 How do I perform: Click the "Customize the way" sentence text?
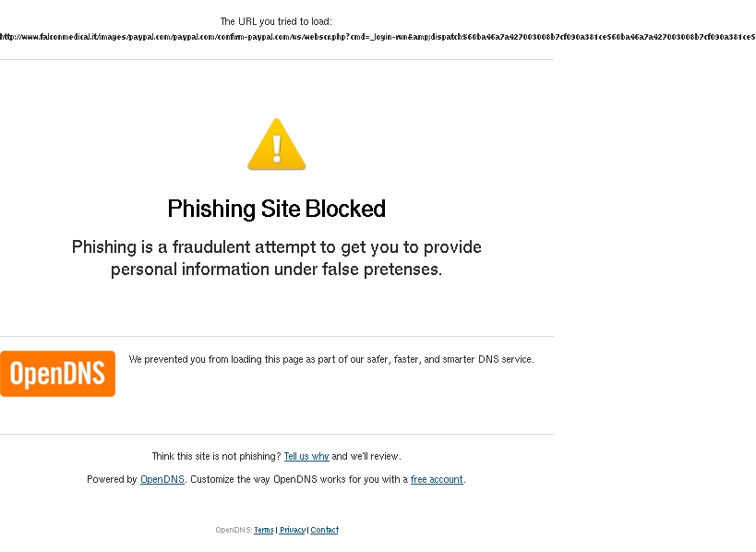(295, 480)
